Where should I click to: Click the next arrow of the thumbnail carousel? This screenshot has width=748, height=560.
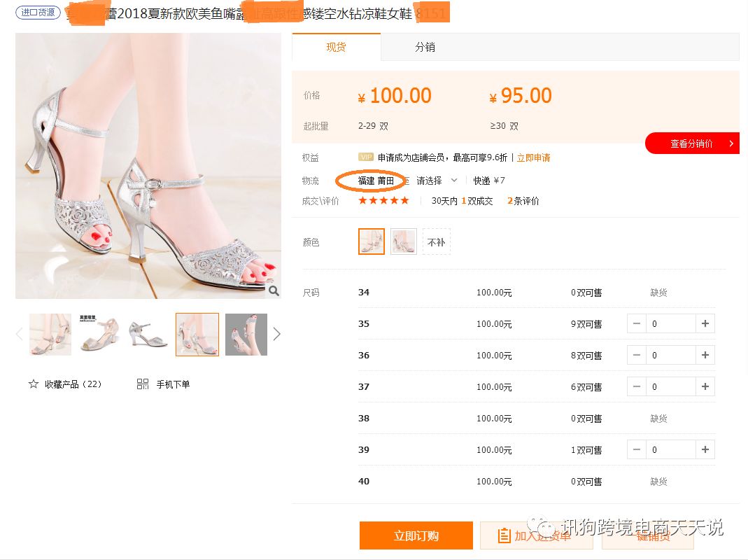pyautogui.click(x=276, y=334)
